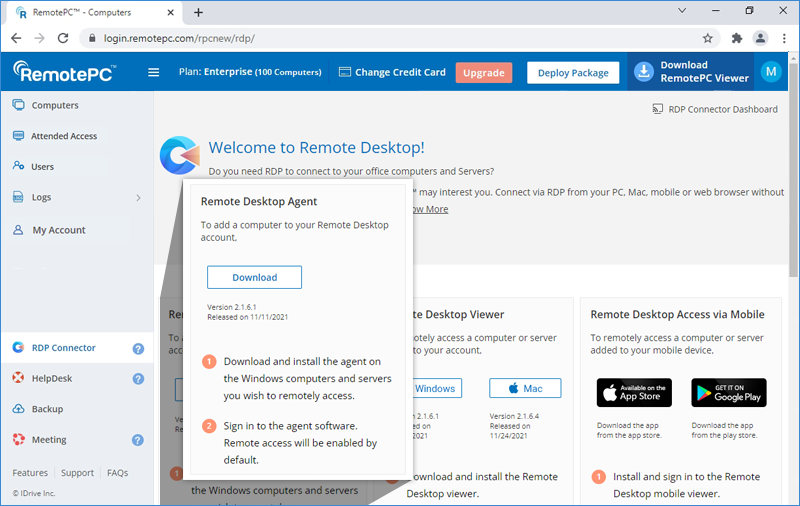Open the tab search dropdown arrow

682,11
